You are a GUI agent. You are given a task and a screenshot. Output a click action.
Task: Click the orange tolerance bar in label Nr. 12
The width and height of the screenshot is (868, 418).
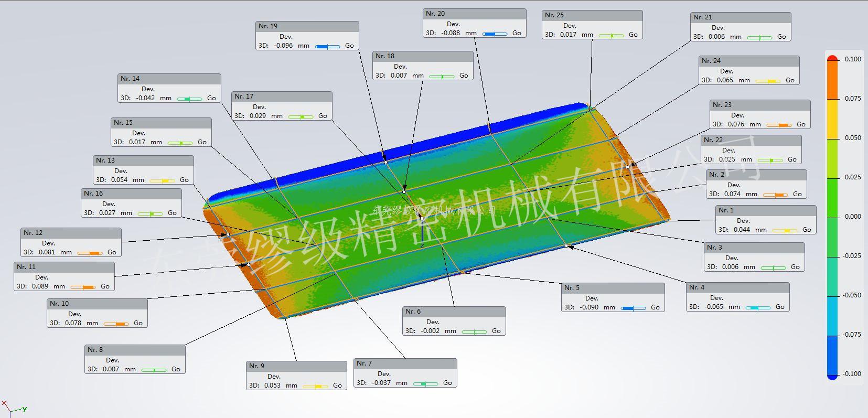pos(90,253)
